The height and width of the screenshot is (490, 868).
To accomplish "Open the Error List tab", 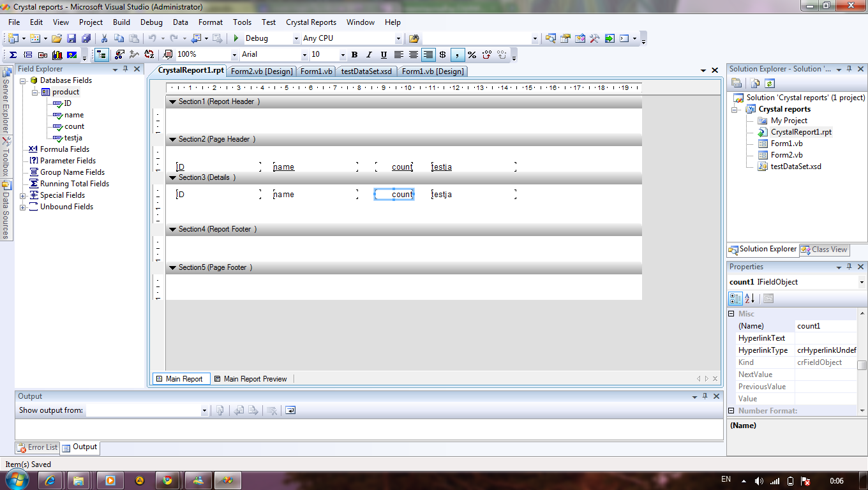I will coord(37,448).
